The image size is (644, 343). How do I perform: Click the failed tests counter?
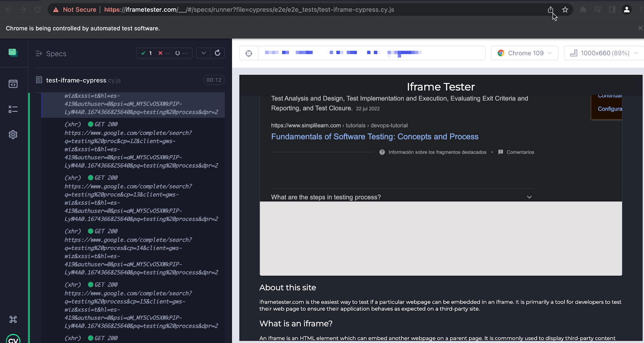(x=164, y=53)
